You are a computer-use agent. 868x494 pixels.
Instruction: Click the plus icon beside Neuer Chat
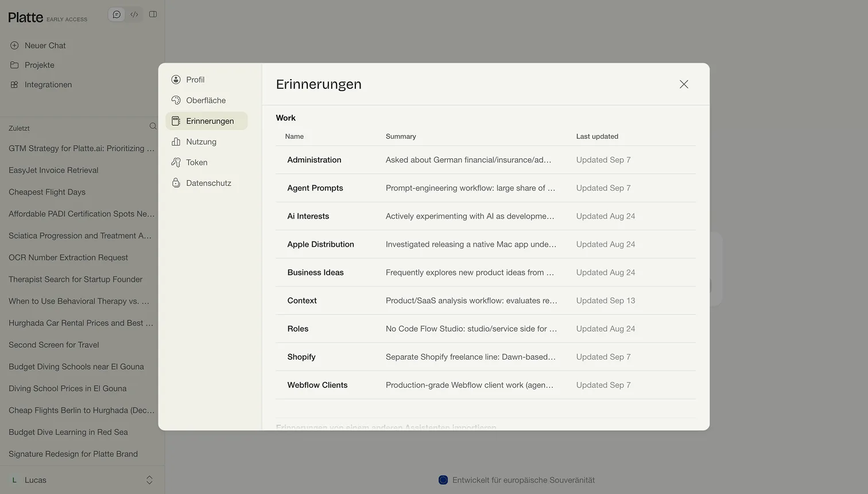[14, 45]
